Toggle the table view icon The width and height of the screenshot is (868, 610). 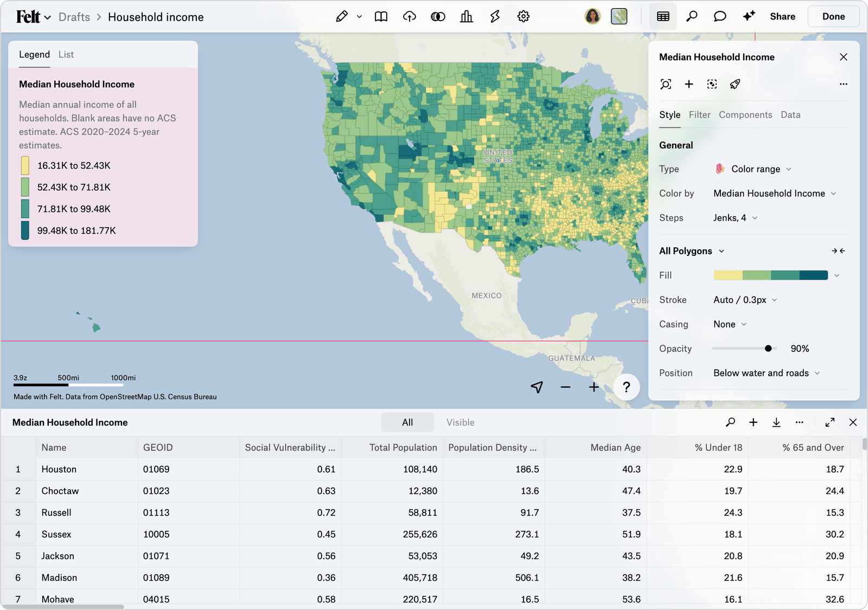(x=663, y=17)
